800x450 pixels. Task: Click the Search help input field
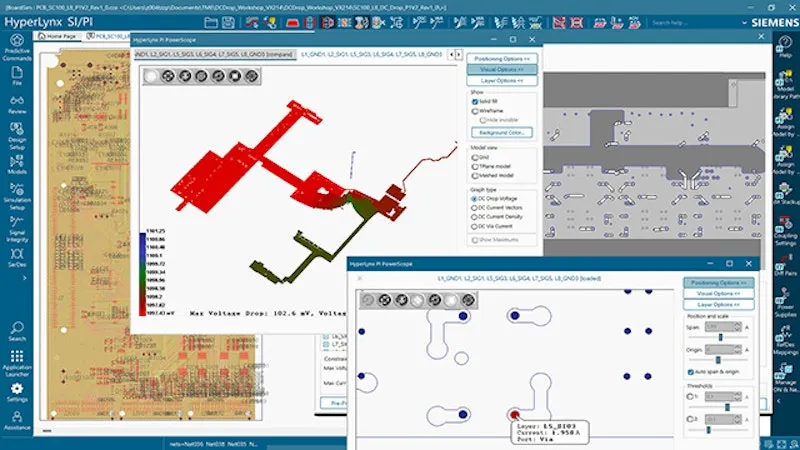pyautogui.click(x=694, y=23)
